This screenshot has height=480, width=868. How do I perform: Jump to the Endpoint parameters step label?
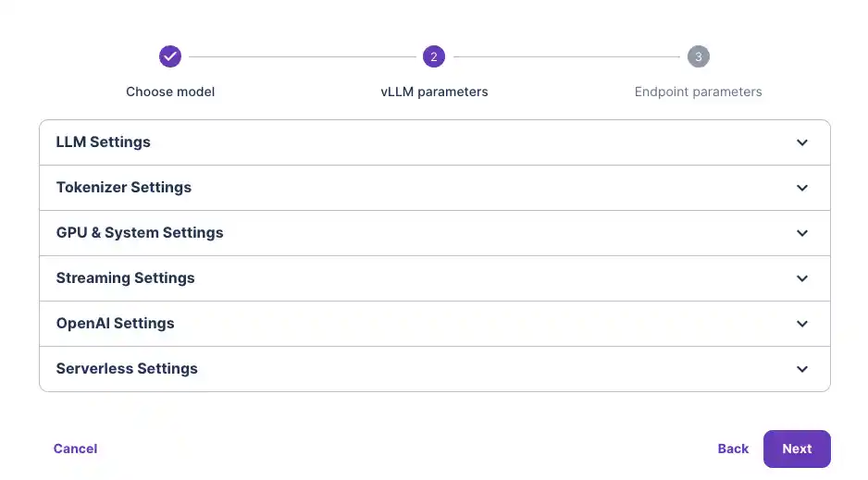tap(698, 92)
